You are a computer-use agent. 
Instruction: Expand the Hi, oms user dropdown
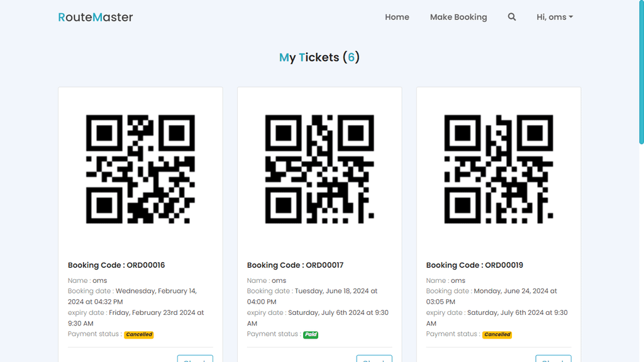click(x=555, y=17)
